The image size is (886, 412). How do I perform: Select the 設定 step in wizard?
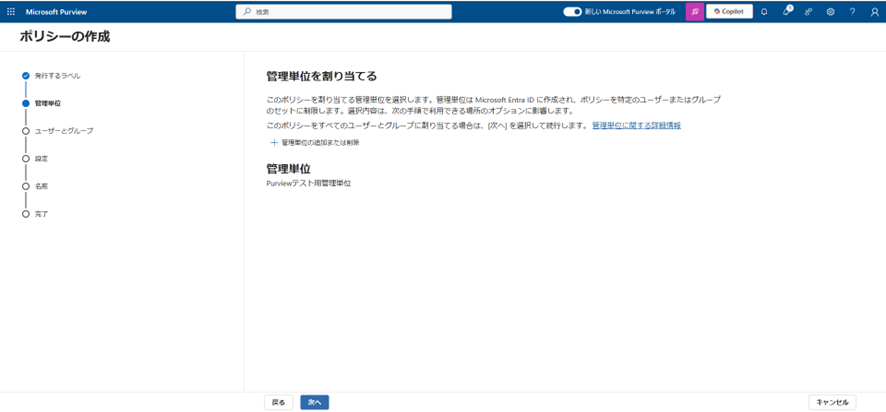[x=41, y=158]
